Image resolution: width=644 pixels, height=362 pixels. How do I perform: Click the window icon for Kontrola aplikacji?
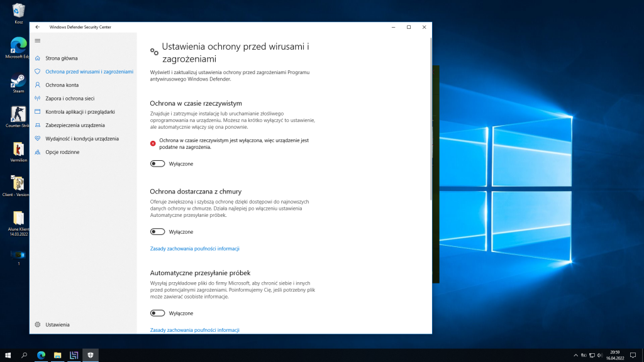click(x=37, y=112)
